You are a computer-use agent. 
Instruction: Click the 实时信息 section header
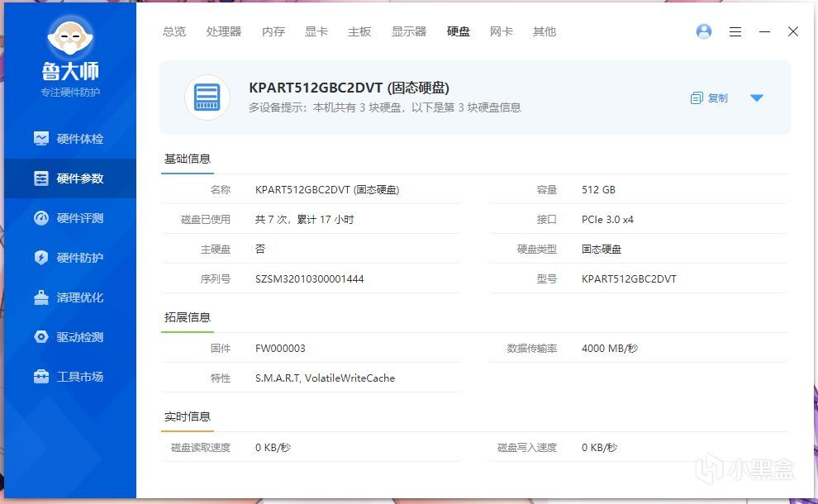pyautogui.click(x=188, y=417)
